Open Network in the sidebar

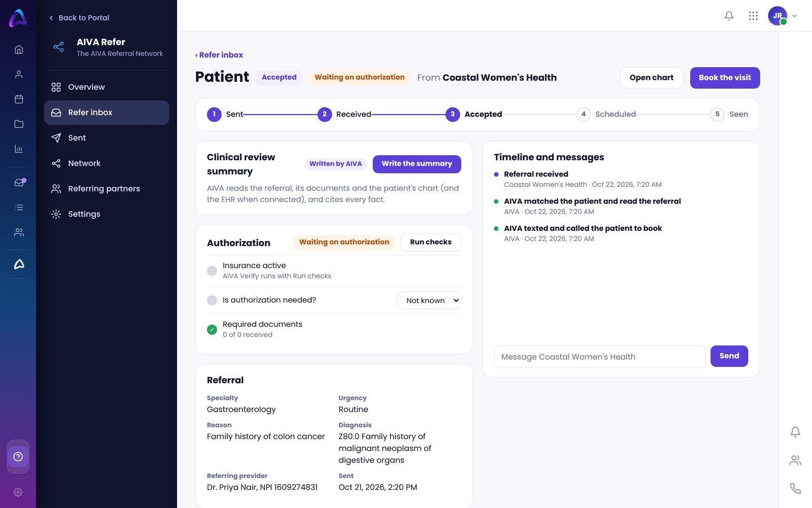click(107, 163)
